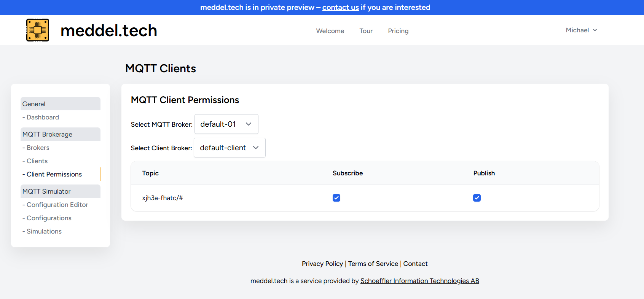Open the Michael user menu
Viewport: 644px width, 299px height.
click(581, 30)
